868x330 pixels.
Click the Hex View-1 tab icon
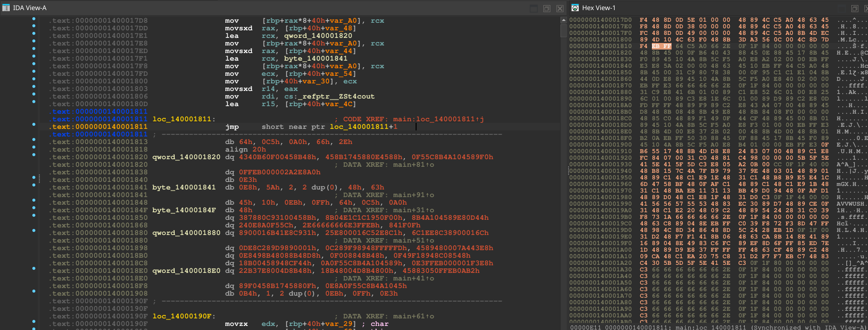(575, 8)
